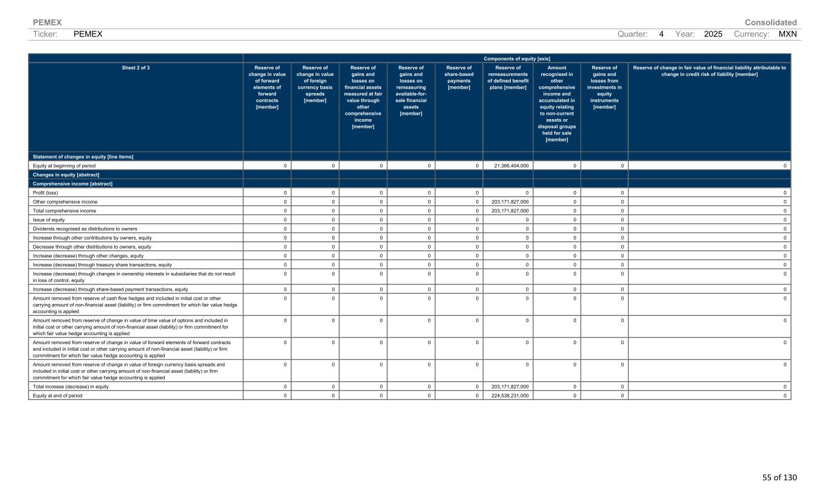Click the Currency value MXN

787,35
